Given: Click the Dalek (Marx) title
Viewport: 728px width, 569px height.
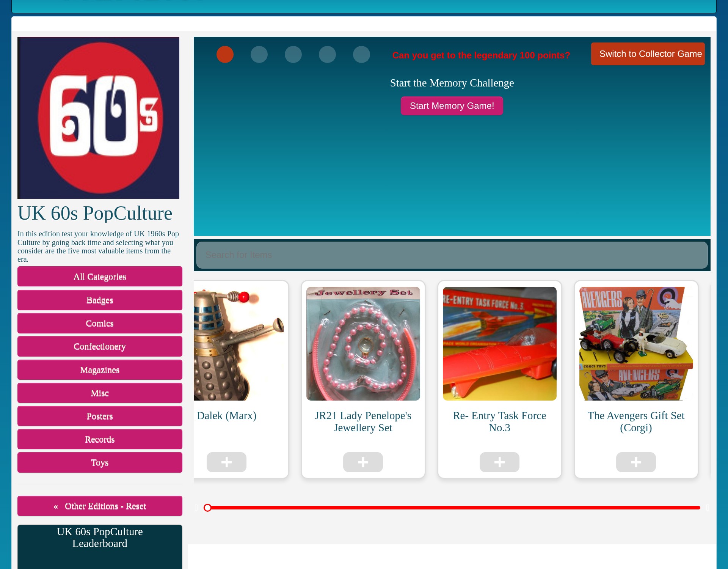Looking at the screenshot, I should click(x=226, y=416).
